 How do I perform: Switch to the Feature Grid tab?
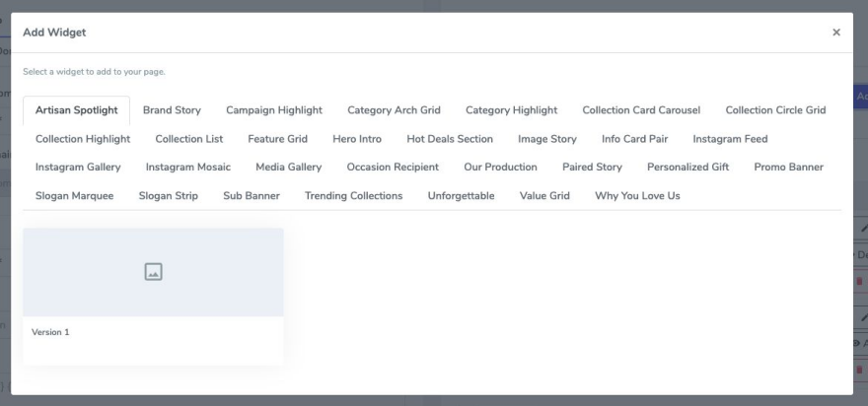point(277,139)
